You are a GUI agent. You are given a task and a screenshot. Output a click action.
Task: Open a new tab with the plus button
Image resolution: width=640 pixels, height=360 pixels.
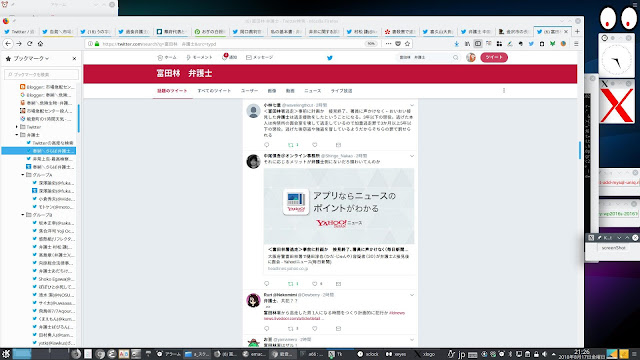click(577, 31)
